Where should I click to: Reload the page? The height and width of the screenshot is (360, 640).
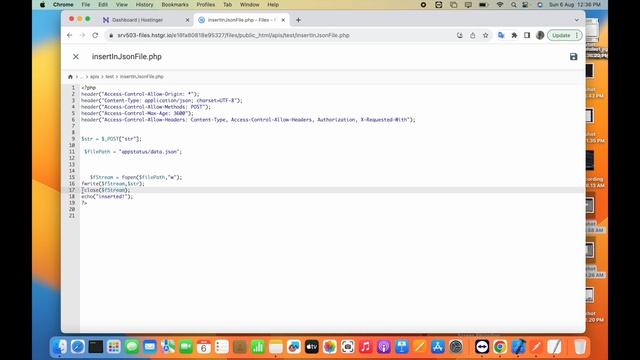click(95, 36)
